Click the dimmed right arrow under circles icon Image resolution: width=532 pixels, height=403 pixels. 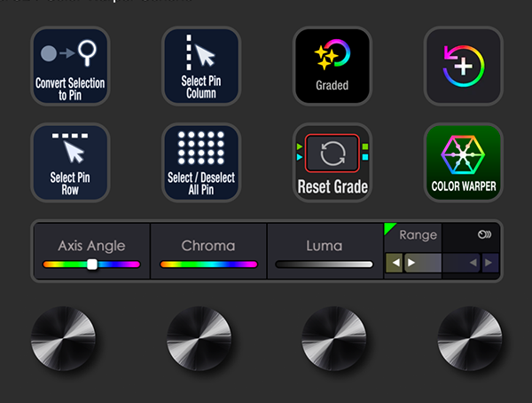click(x=489, y=263)
